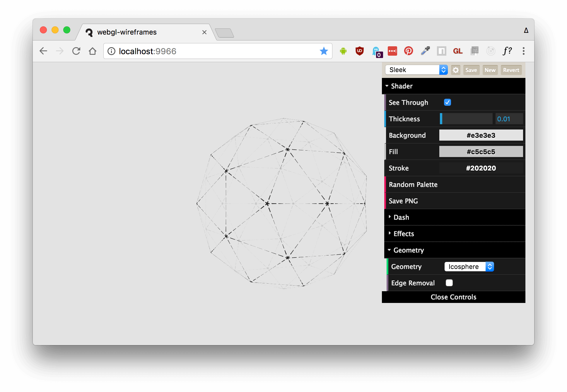The image size is (567, 392).
Task: Expand the Effects folder
Action: 404,234
